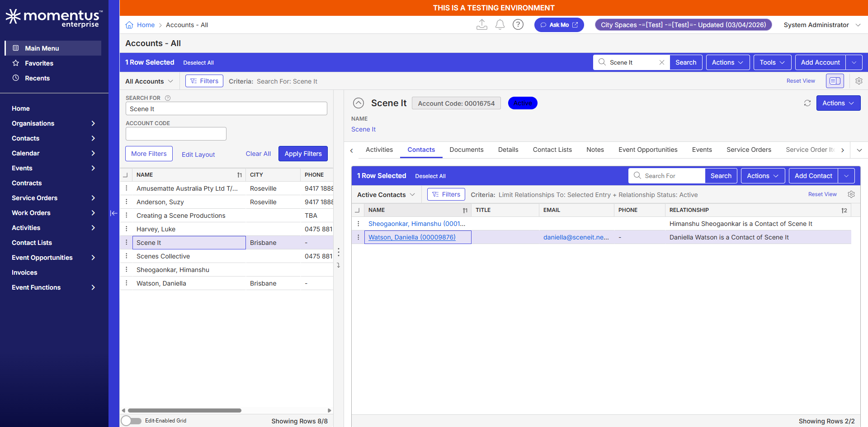
Task: Open Watson, Daniella (00009876) contact link
Action: [x=412, y=237]
